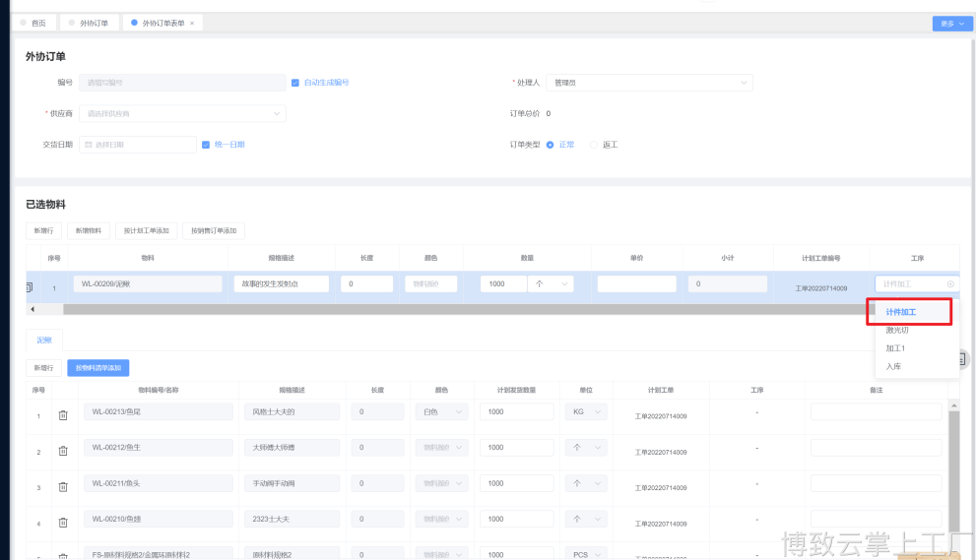Clear the 工序 field with its circle icon
This screenshot has height=560, width=976.
[x=949, y=283]
